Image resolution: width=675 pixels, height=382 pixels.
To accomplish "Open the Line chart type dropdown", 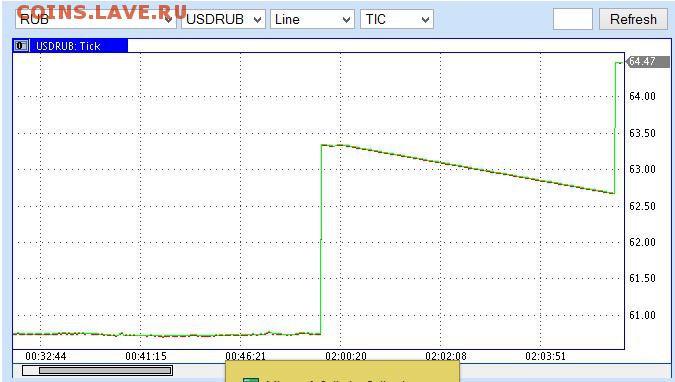I will (x=312, y=19).
